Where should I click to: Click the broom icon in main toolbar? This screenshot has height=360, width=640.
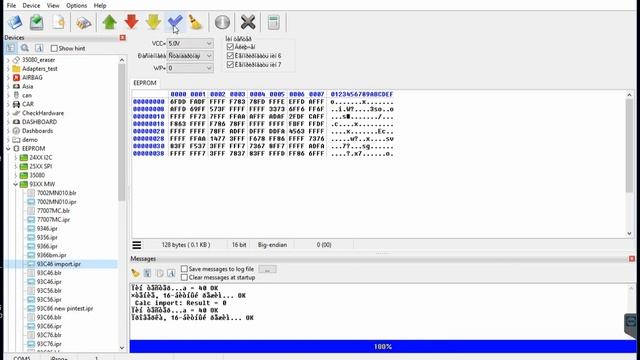click(196, 22)
